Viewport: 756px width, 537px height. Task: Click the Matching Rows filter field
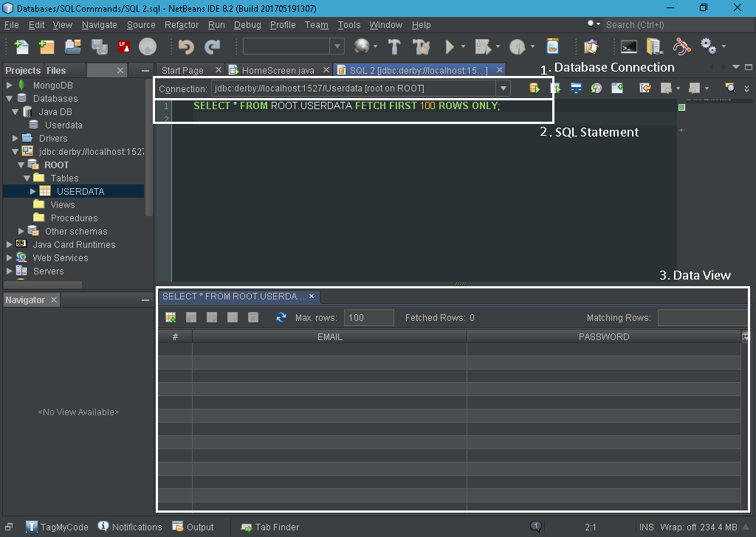pos(703,317)
